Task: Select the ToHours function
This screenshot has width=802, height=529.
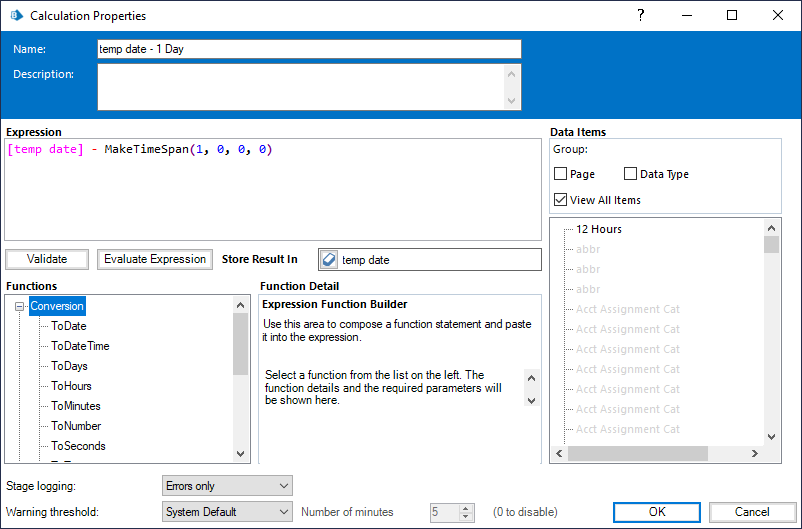Action: click(71, 386)
